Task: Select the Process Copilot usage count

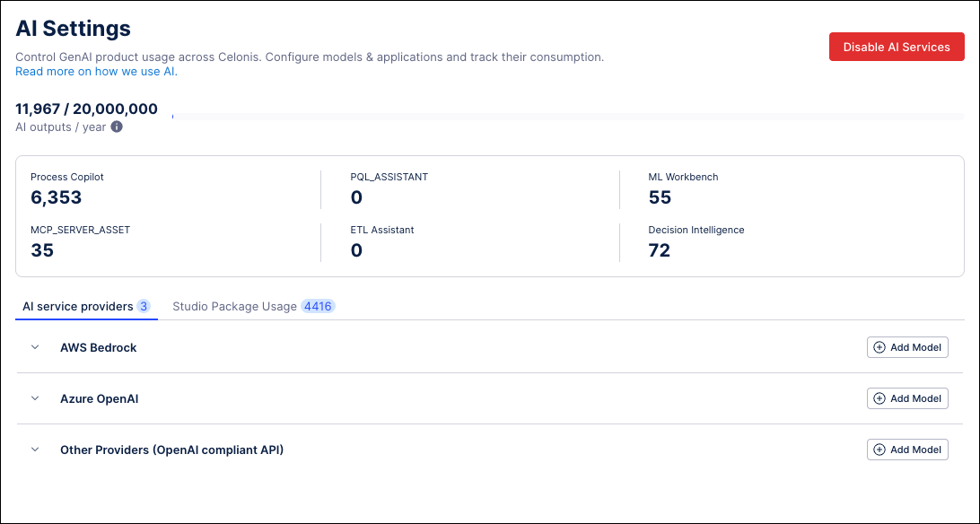Action: click(x=56, y=197)
